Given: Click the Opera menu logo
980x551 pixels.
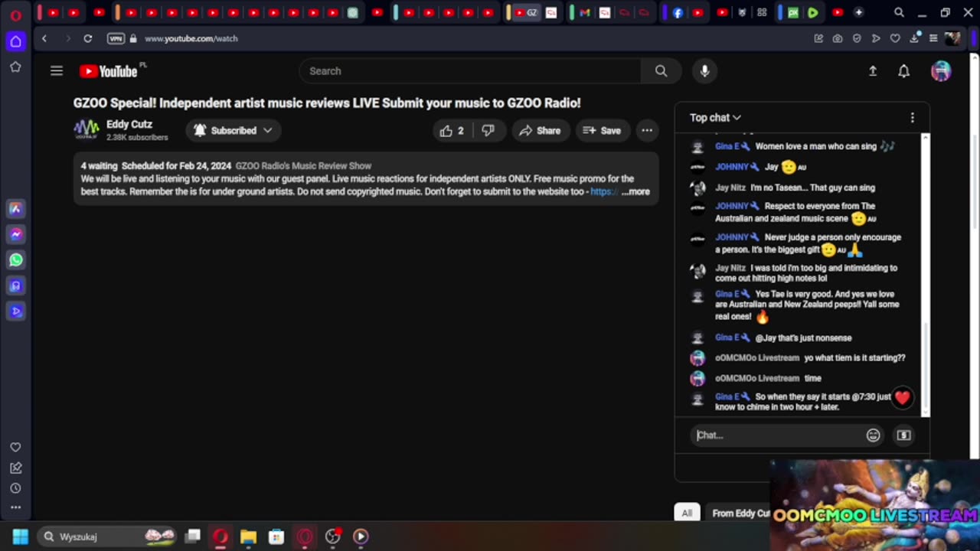Looking at the screenshot, I should click(x=15, y=14).
